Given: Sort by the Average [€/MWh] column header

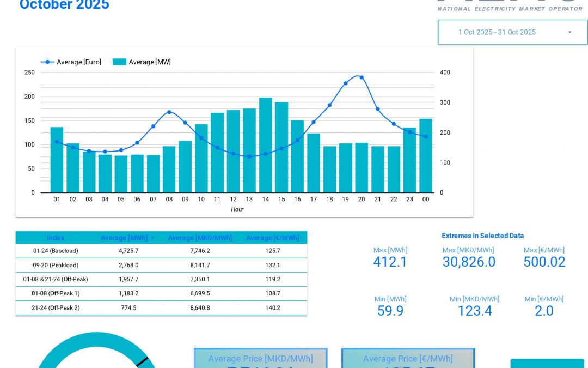Looking at the screenshot, I should coord(273,238).
